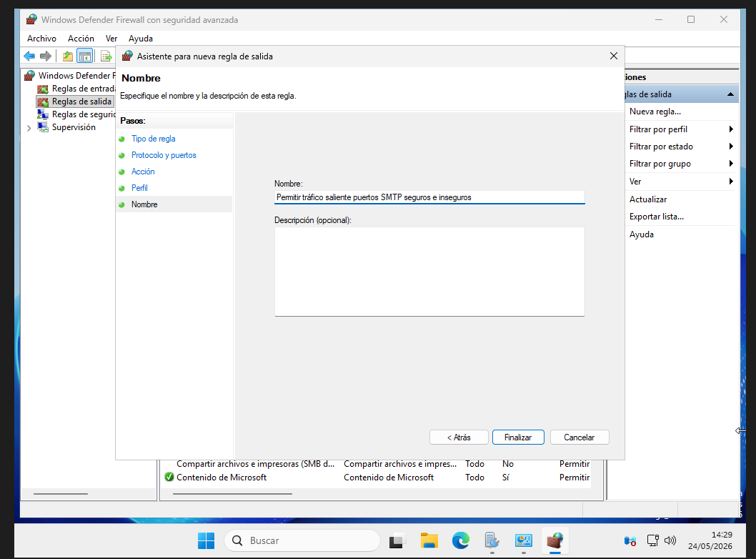Viewport: 756px width, 559px height.
Task: Close the new outbound rule wizard
Action: tap(613, 56)
